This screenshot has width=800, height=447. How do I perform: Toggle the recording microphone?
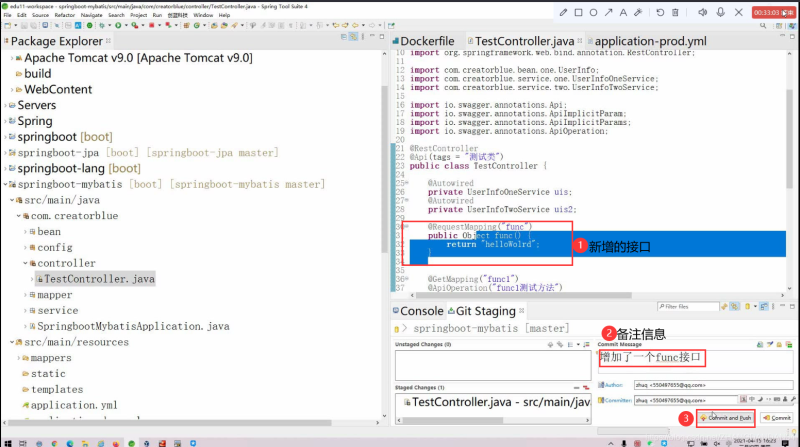click(x=720, y=12)
